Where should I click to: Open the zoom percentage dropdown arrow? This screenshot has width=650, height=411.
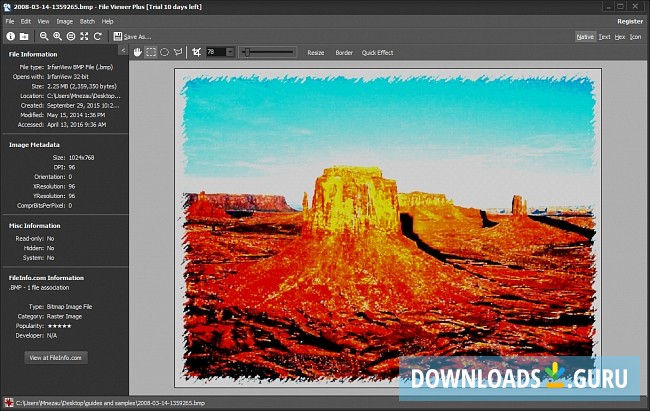[230, 52]
